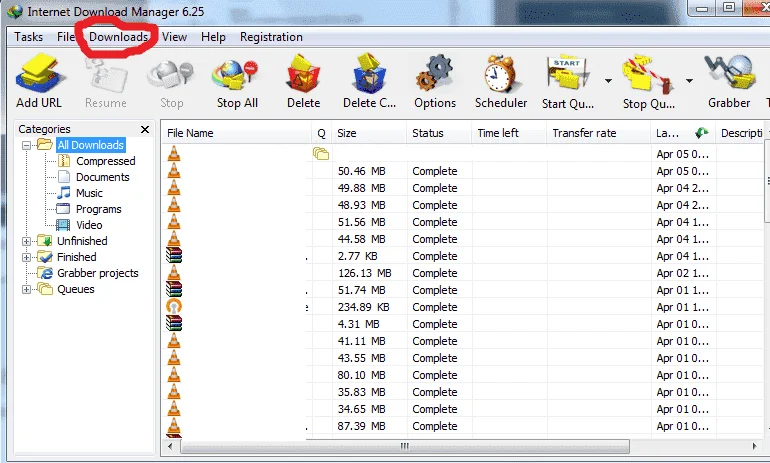Click Complete status of the 44.58 MB file

coord(435,239)
